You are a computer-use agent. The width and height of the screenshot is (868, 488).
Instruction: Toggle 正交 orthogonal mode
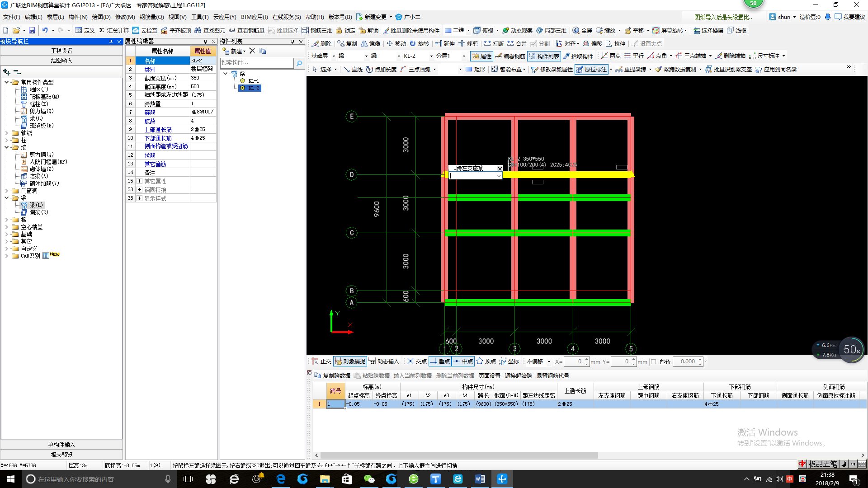[322, 361]
